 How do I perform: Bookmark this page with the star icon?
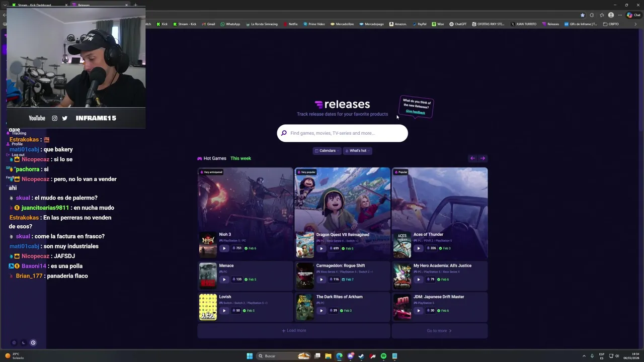583,15
